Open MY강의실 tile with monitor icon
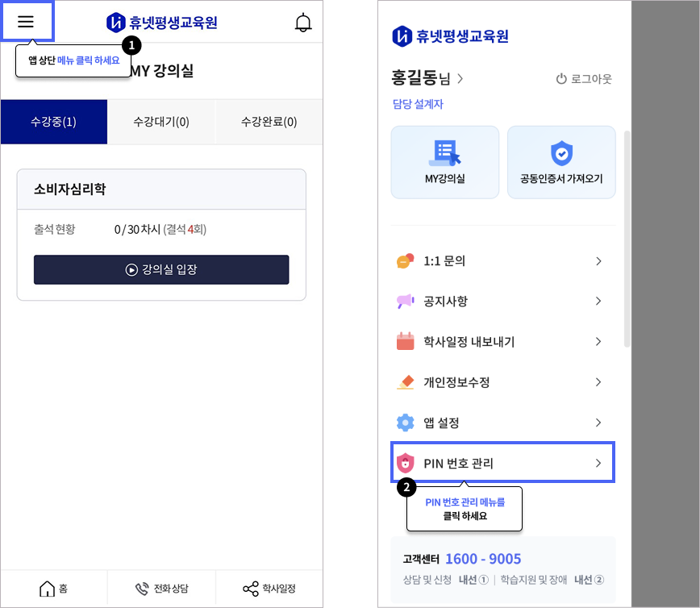700x608 pixels. [445, 162]
